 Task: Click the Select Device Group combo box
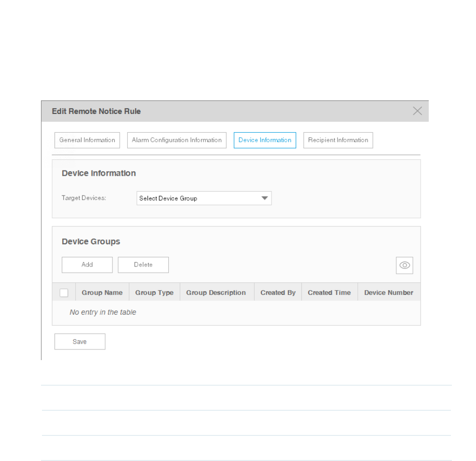click(x=198, y=198)
